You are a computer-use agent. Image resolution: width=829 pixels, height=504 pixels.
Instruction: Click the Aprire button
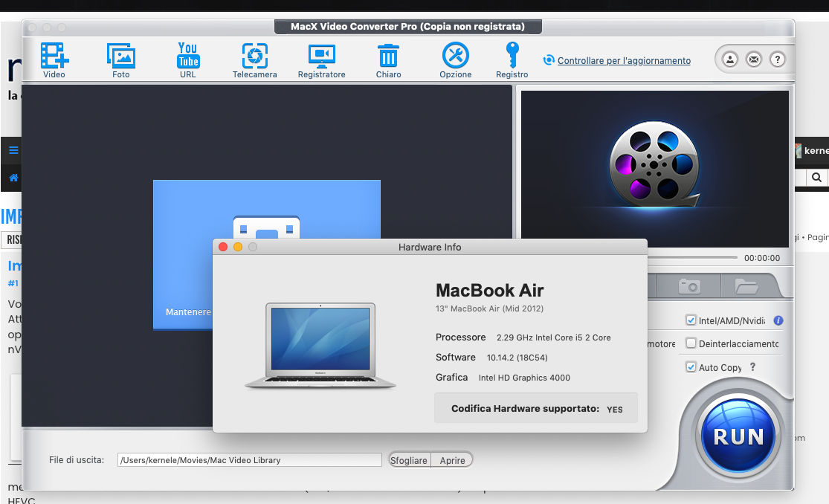point(452,460)
